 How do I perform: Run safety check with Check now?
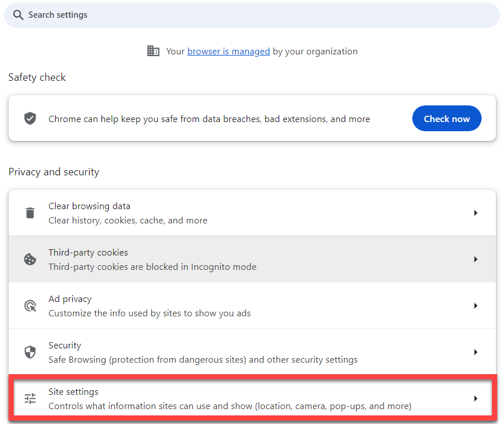(447, 119)
